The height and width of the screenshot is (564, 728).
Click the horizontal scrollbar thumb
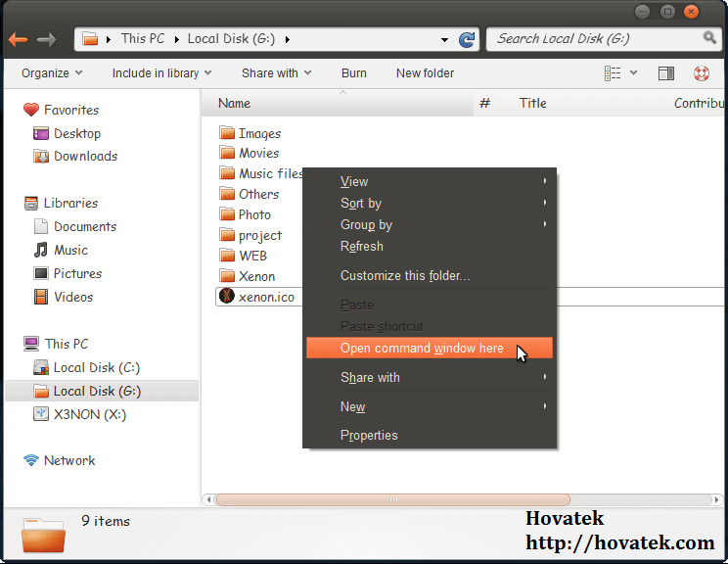point(393,499)
